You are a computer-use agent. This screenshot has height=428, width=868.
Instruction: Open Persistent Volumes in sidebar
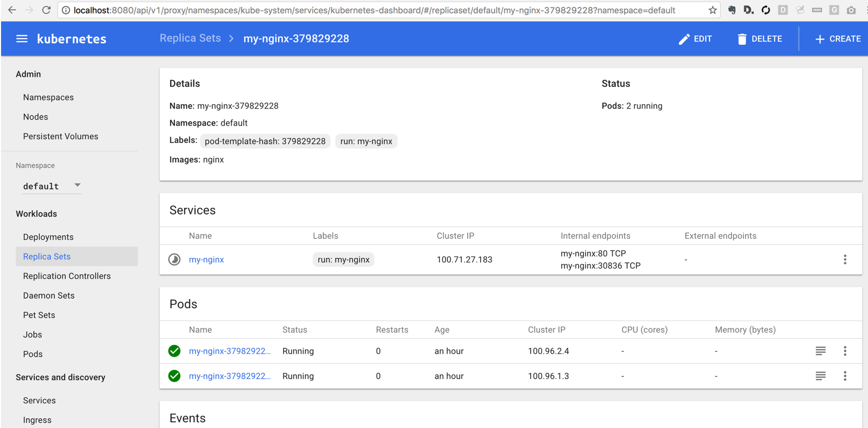[x=60, y=137]
